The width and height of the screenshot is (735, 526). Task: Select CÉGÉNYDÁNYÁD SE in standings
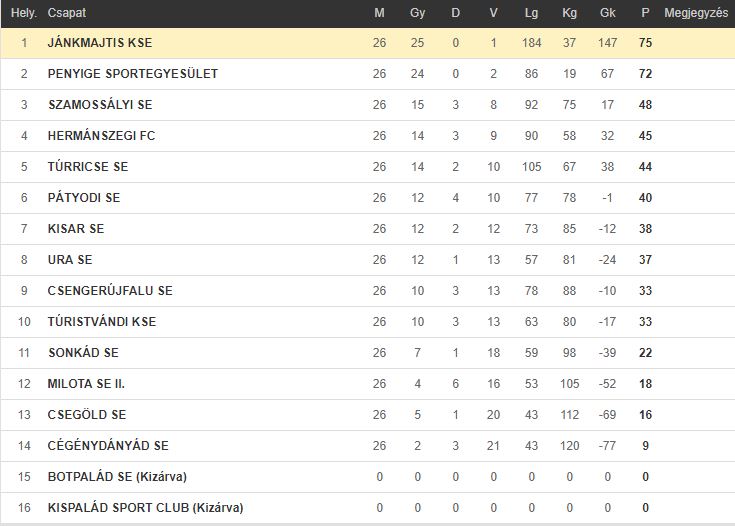coord(108,445)
